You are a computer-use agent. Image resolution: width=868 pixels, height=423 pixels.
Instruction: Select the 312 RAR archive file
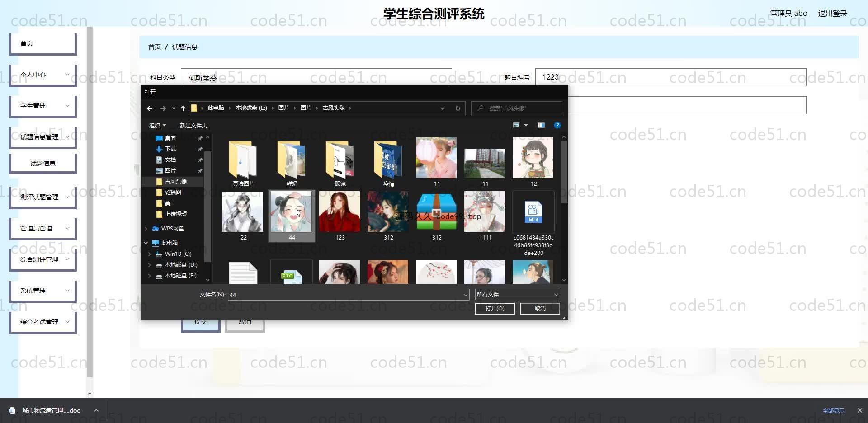tap(437, 216)
